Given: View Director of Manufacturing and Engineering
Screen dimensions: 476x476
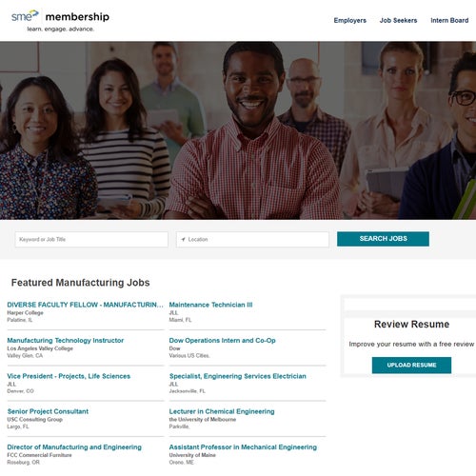Looking at the screenshot, I should tap(74, 447).
